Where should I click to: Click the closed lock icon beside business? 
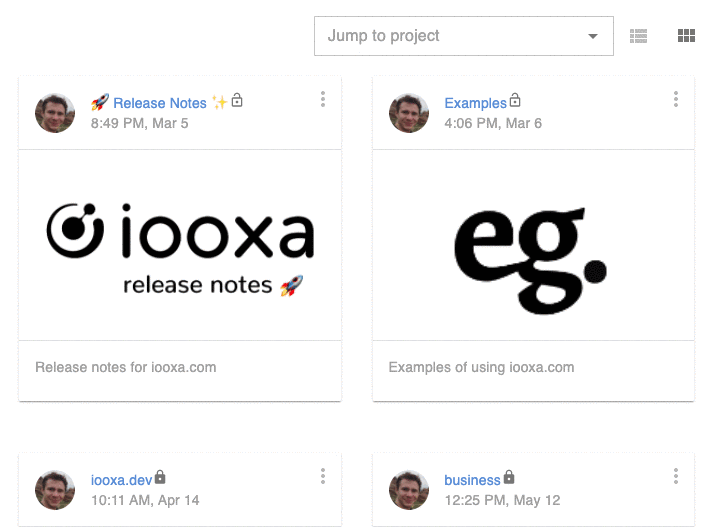[508, 477]
